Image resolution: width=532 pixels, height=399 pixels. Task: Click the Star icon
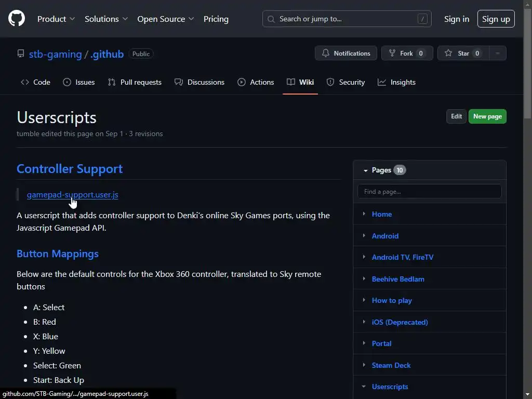coord(448,53)
